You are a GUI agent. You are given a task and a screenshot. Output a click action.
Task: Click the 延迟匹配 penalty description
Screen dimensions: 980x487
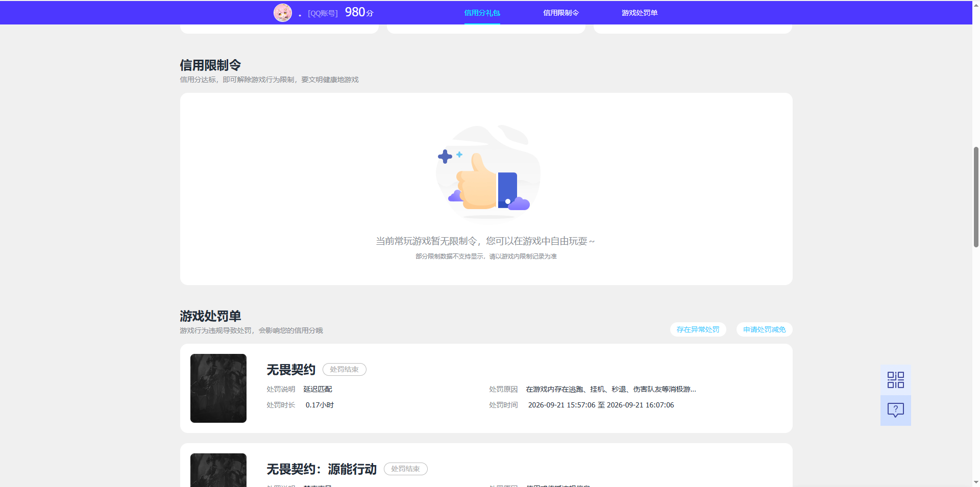pos(317,389)
